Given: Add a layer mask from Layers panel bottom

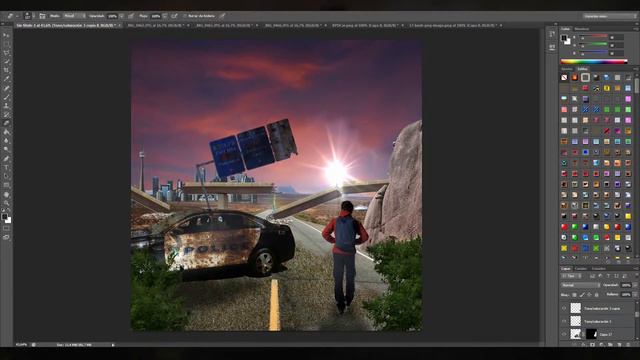Looking at the screenshot, I should (592, 345).
